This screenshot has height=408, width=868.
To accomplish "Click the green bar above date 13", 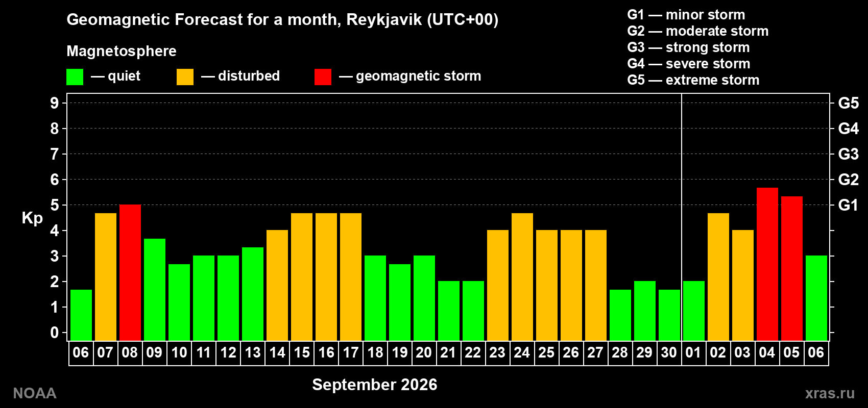I will point(253,294).
